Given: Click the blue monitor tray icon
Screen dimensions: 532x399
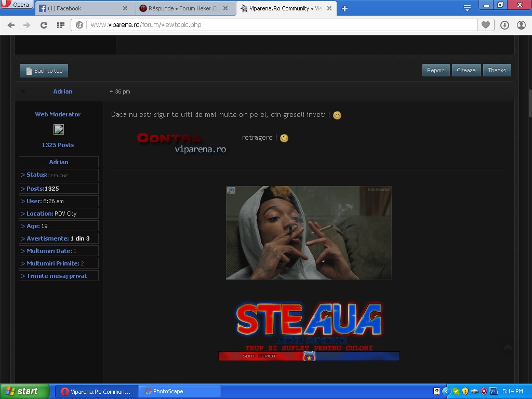Looking at the screenshot, I should pos(494,391).
